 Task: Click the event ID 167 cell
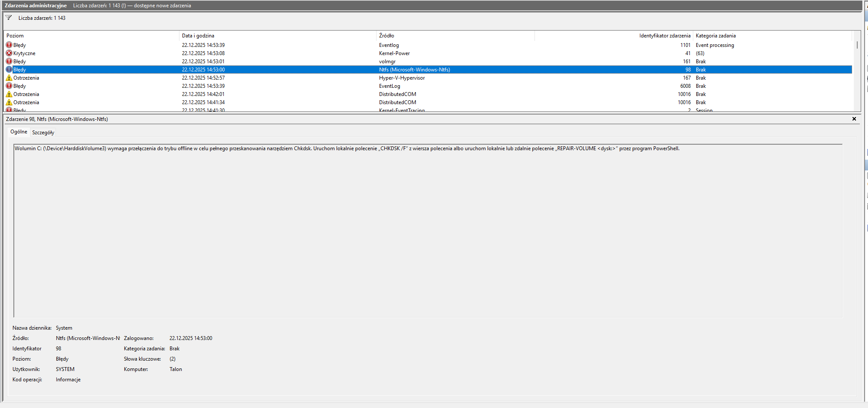[x=687, y=78]
